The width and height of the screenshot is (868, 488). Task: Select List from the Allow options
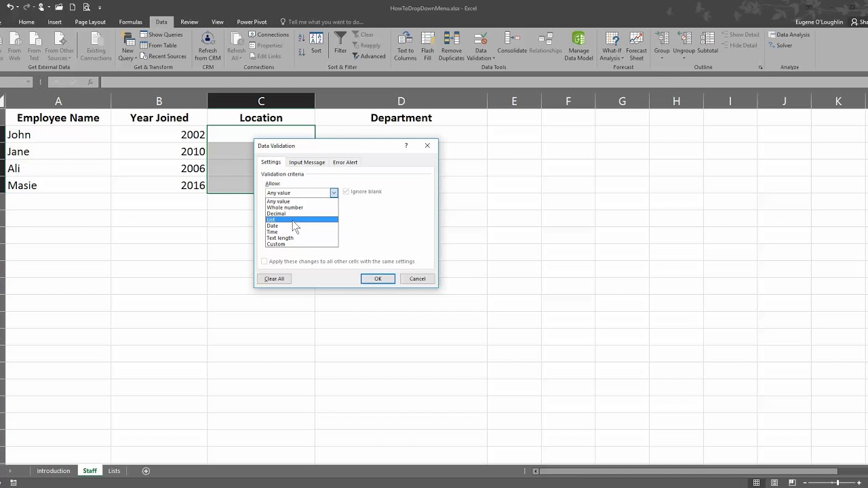(302, 220)
